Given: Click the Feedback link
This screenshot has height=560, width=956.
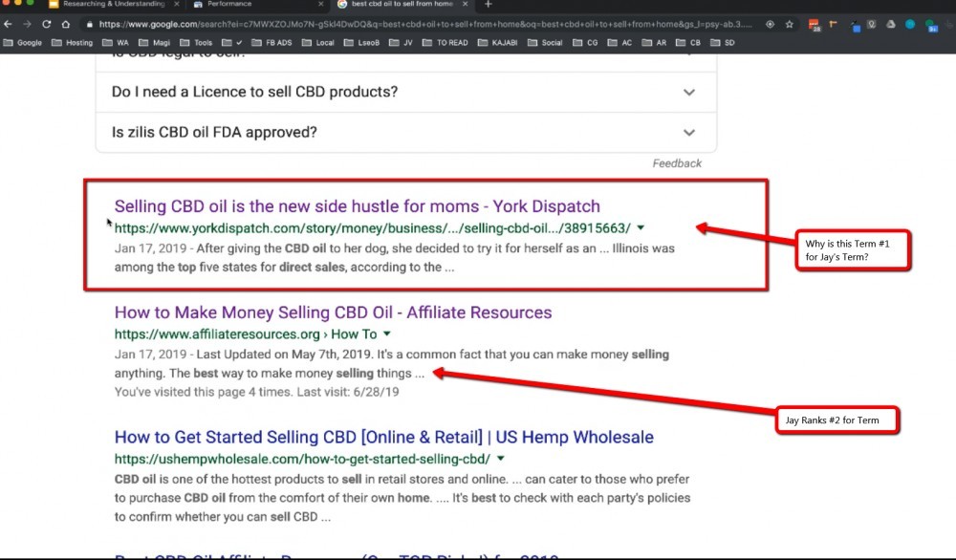Looking at the screenshot, I should click(x=677, y=163).
